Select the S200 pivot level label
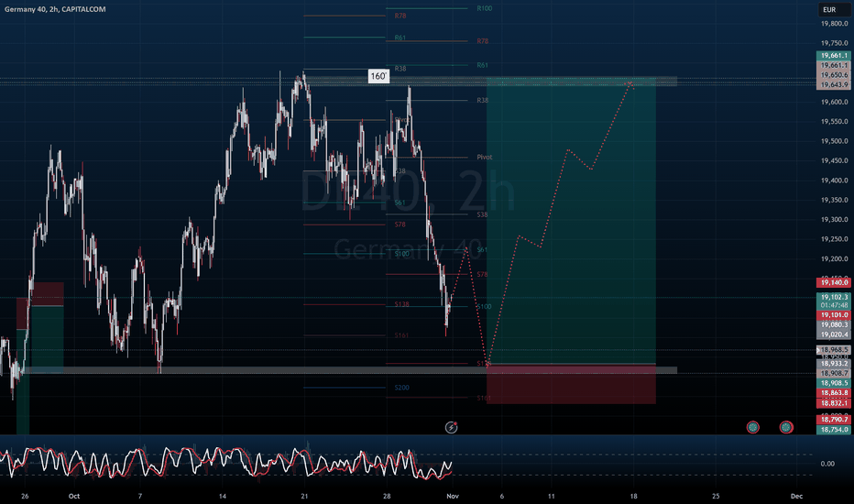This screenshot has width=854, height=504. point(401,388)
